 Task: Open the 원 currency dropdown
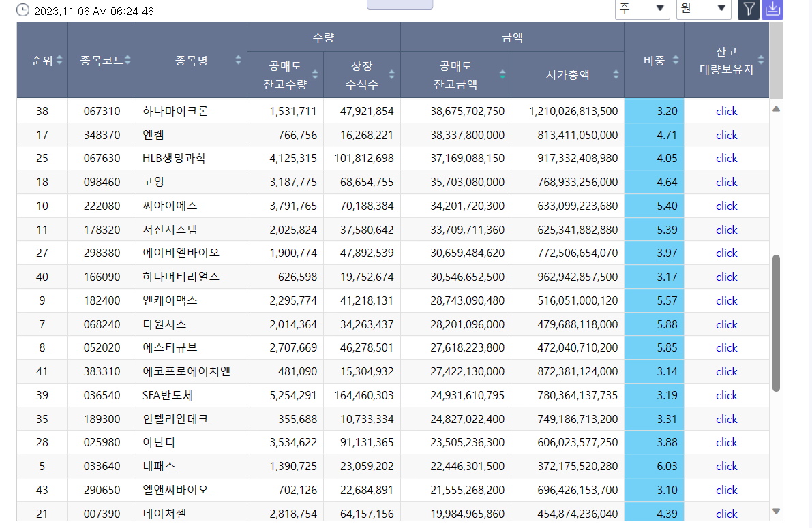[x=703, y=9]
